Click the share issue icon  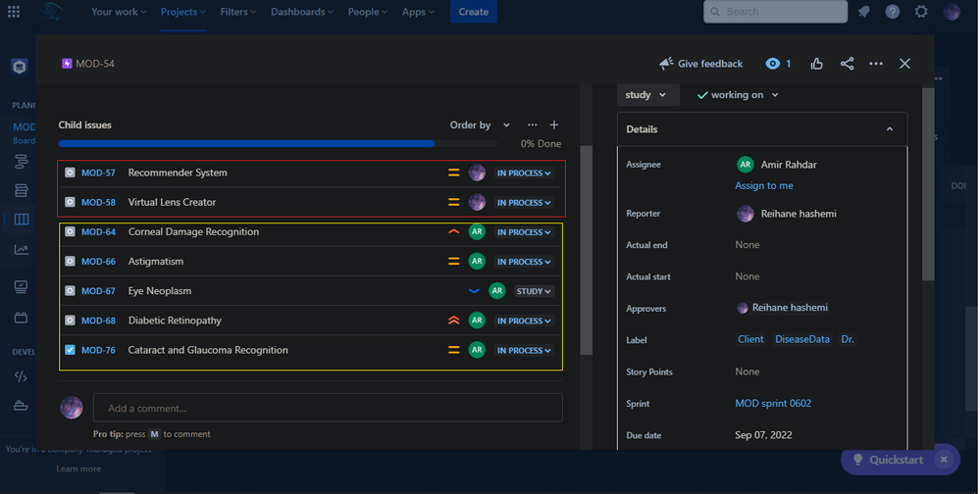click(847, 64)
